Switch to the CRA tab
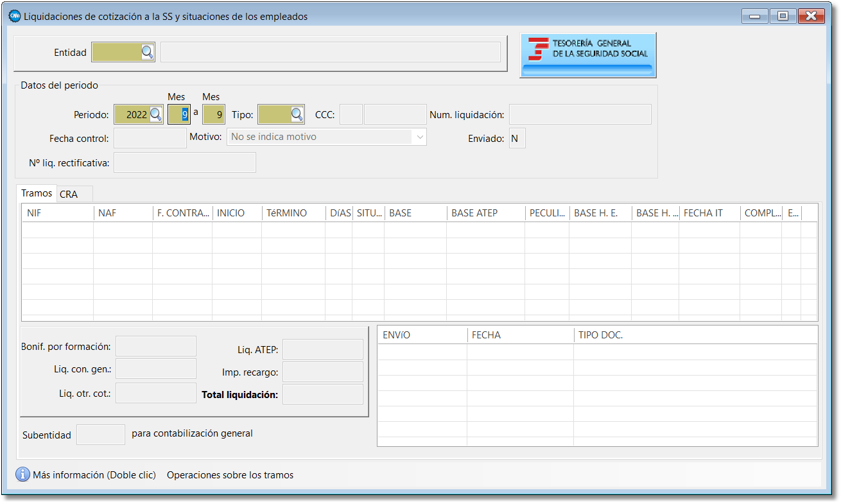 tap(69, 195)
